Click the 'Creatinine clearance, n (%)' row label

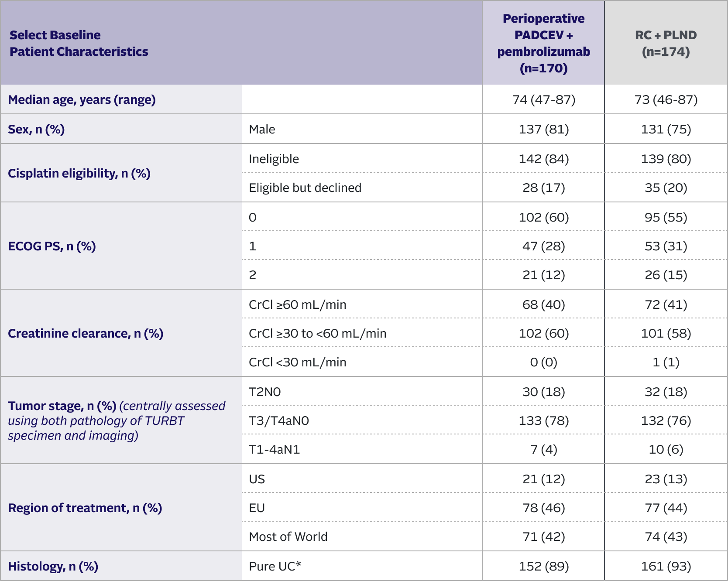[86, 334]
